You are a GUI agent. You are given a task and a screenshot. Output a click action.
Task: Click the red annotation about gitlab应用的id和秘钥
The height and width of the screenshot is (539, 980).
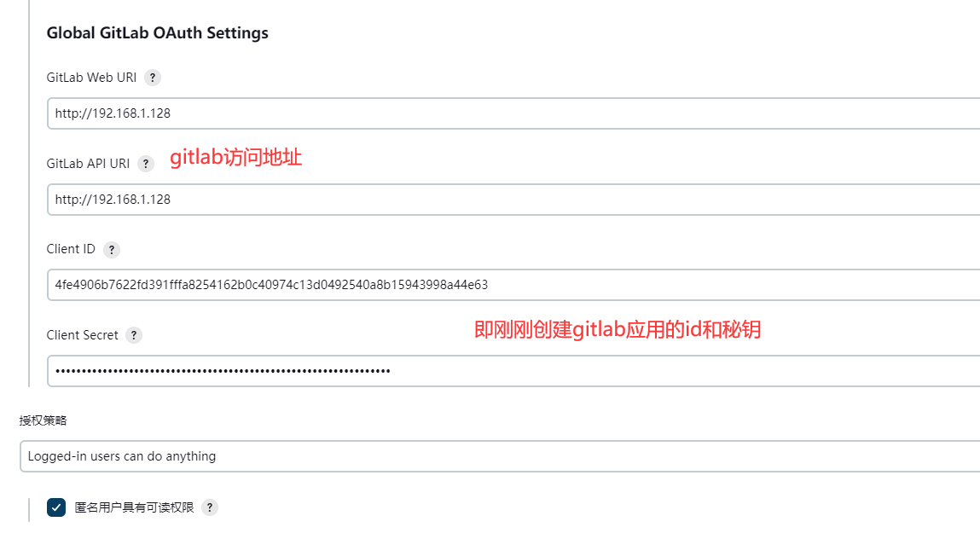(618, 329)
